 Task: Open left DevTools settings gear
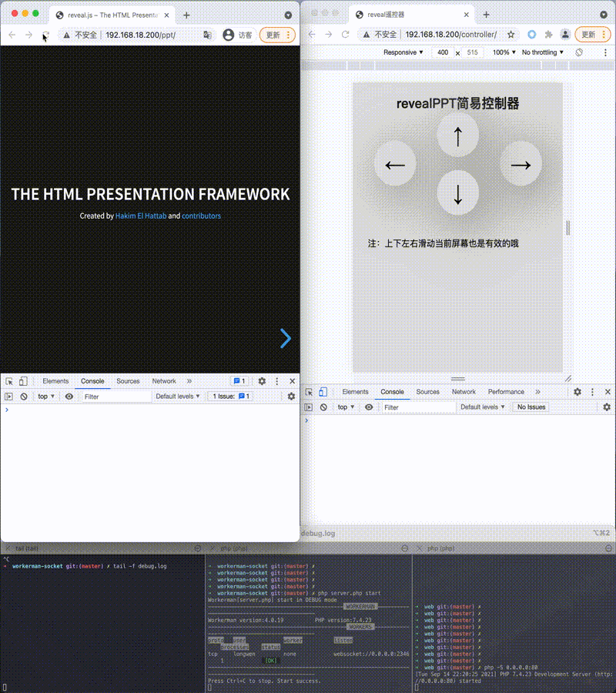point(262,381)
